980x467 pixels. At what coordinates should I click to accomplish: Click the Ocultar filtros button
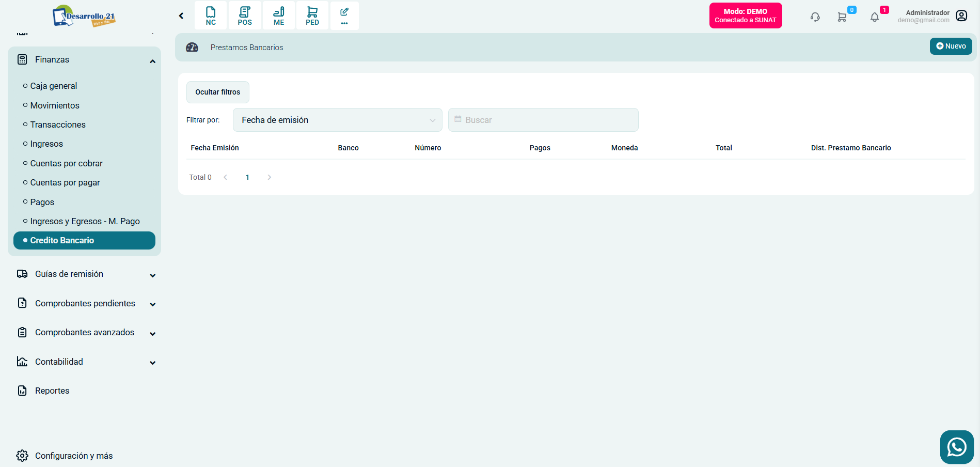(217, 92)
